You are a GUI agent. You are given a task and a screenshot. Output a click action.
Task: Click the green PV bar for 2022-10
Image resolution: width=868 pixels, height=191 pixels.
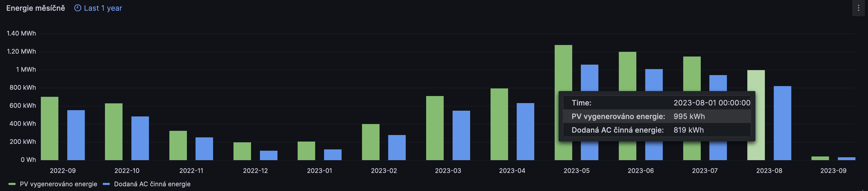point(114,132)
